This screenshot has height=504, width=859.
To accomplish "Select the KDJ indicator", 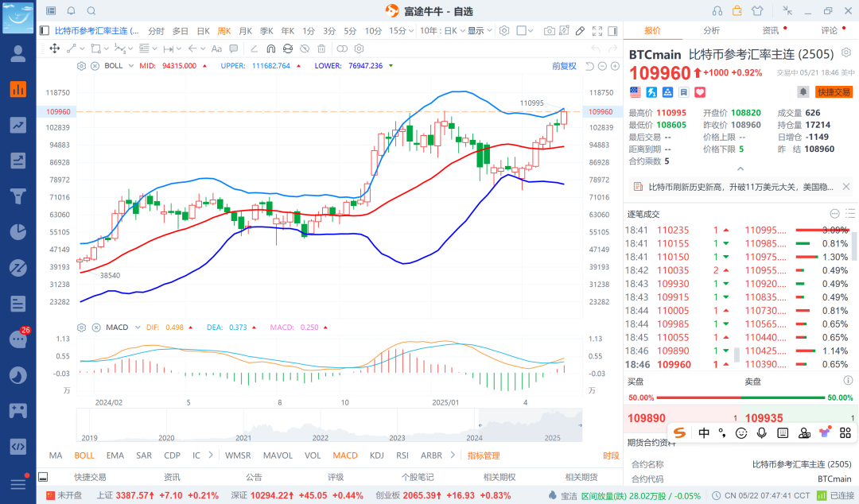I will click(376, 456).
